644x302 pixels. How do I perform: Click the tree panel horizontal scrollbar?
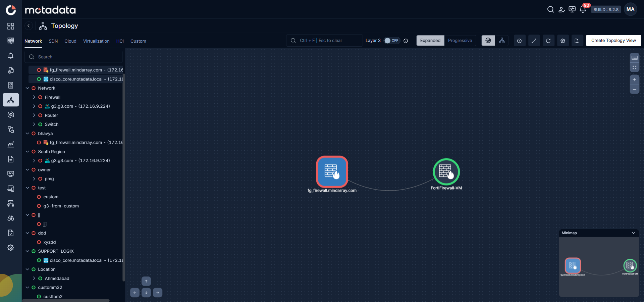tap(66, 301)
